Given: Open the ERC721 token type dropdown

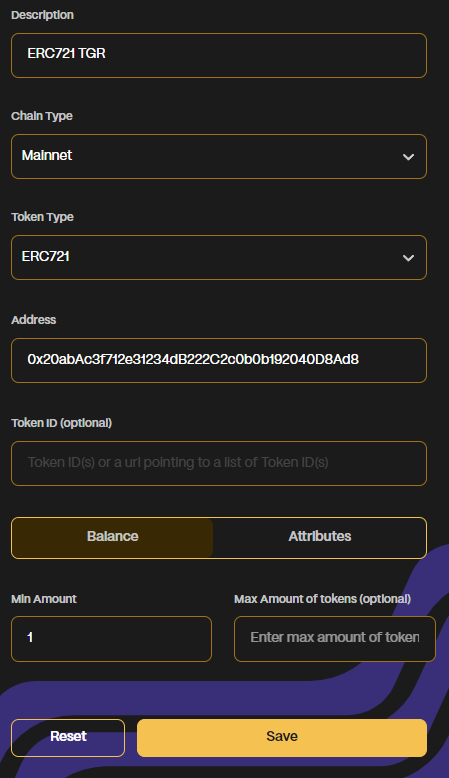Looking at the screenshot, I should tap(219, 258).
